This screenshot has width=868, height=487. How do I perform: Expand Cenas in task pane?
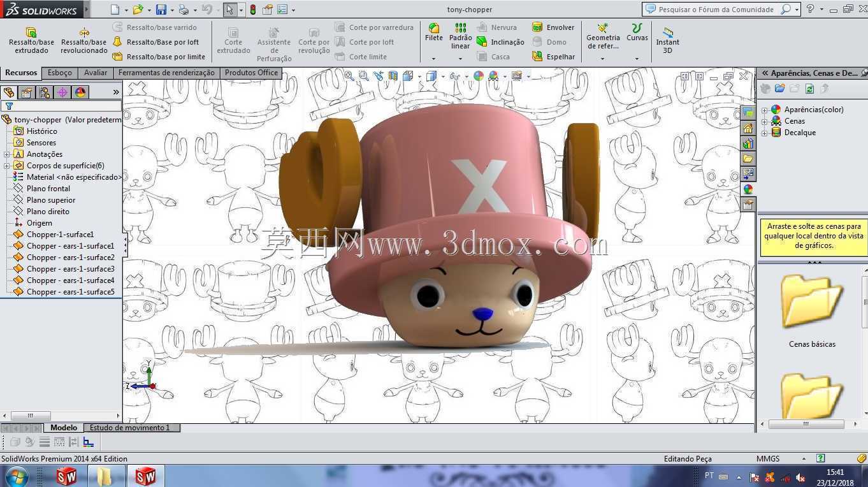(x=765, y=121)
